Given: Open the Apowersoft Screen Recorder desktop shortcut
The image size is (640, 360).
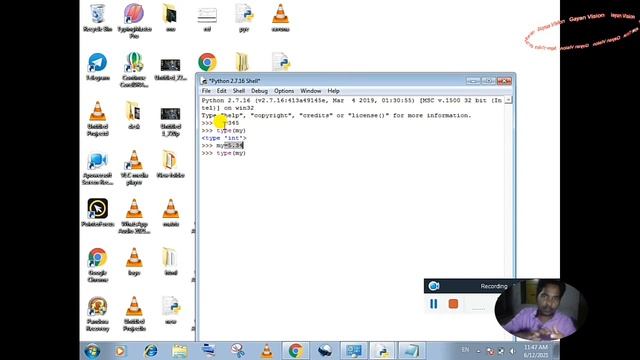Looking at the screenshot, I should click(x=98, y=168).
